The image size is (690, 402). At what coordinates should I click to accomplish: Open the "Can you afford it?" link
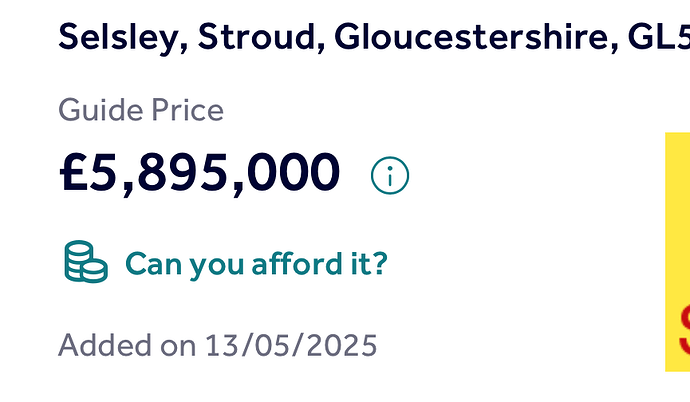[x=256, y=264]
